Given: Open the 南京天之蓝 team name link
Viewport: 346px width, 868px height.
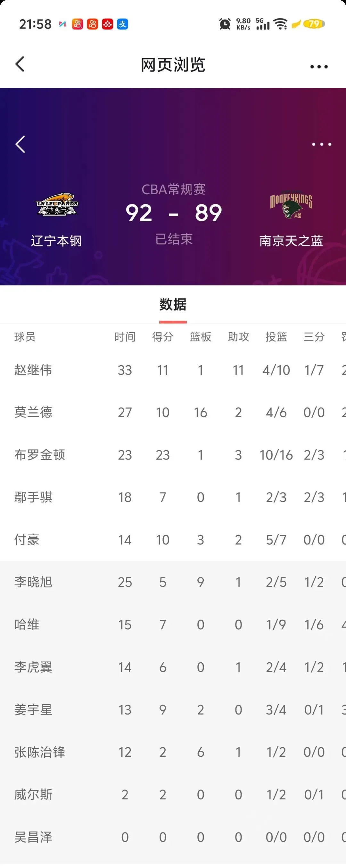Looking at the screenshot, I should pos(291,241).
